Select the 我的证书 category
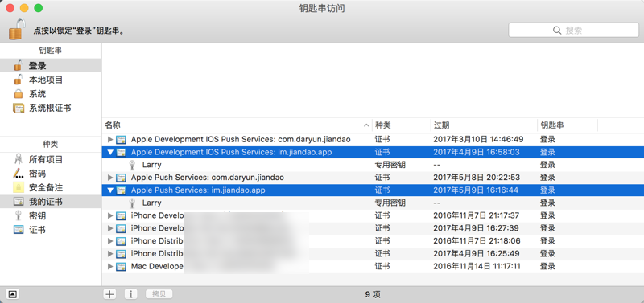This screenshot has width=644, height=303. 51,202
